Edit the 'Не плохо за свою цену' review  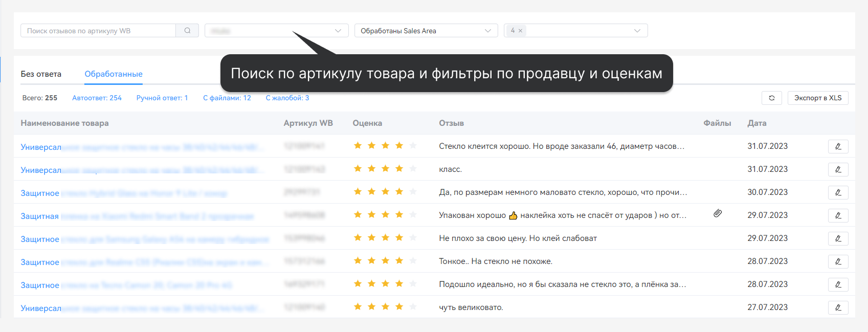[x=838, y=238]
